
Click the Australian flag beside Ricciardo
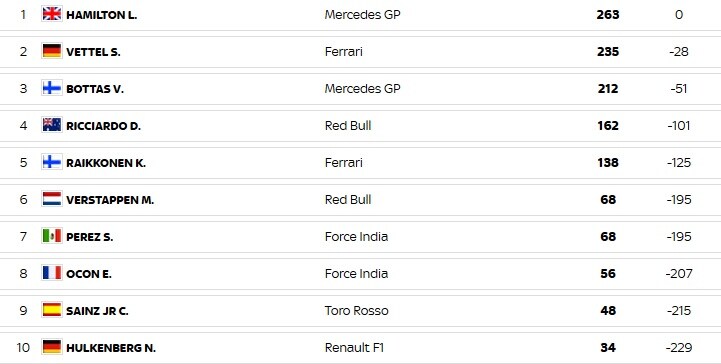pyautogui.click(x=52, y=125)
